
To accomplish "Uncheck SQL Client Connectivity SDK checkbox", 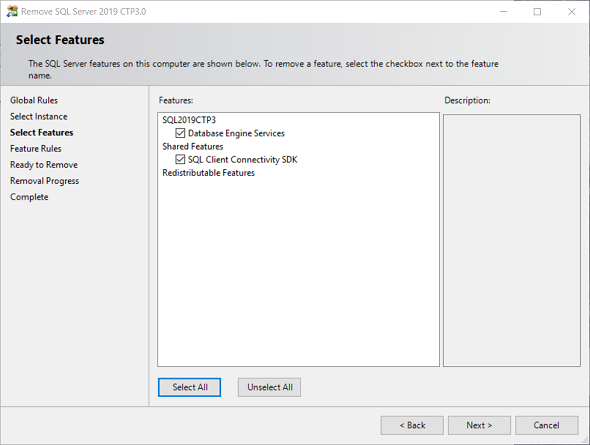I will click(x=180, y=159).
